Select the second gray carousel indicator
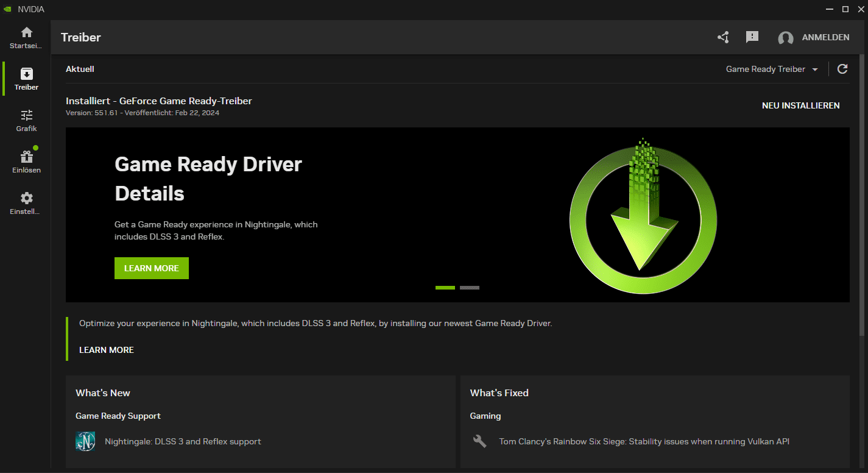 [x=470, y=288]
